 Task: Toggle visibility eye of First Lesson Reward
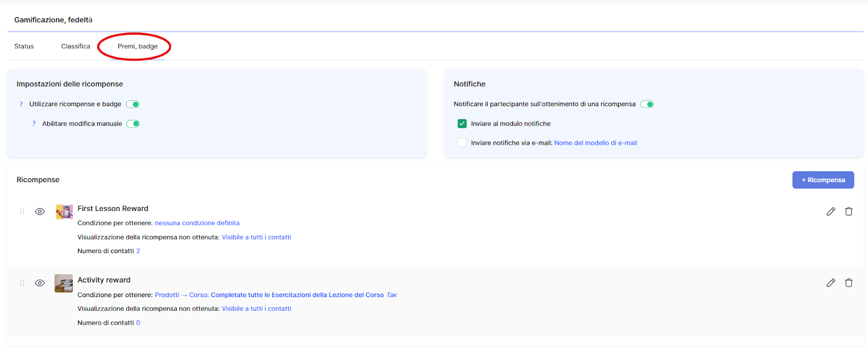pyautogui.click(x=40, y=211)
